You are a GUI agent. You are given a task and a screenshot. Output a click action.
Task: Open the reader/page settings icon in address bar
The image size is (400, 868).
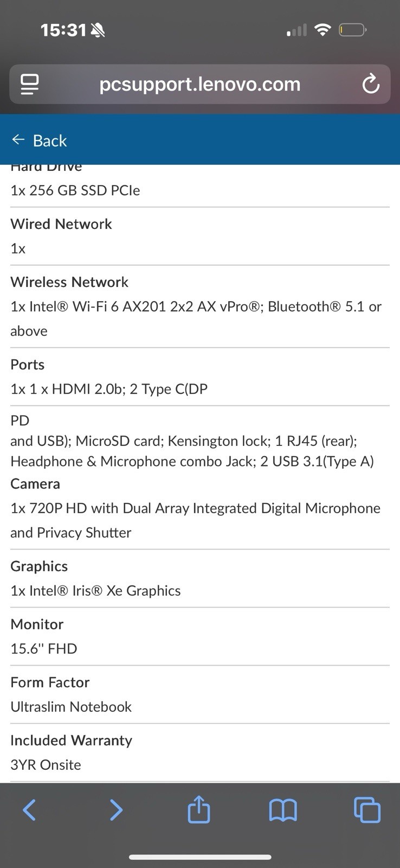[x=29, y=84]
